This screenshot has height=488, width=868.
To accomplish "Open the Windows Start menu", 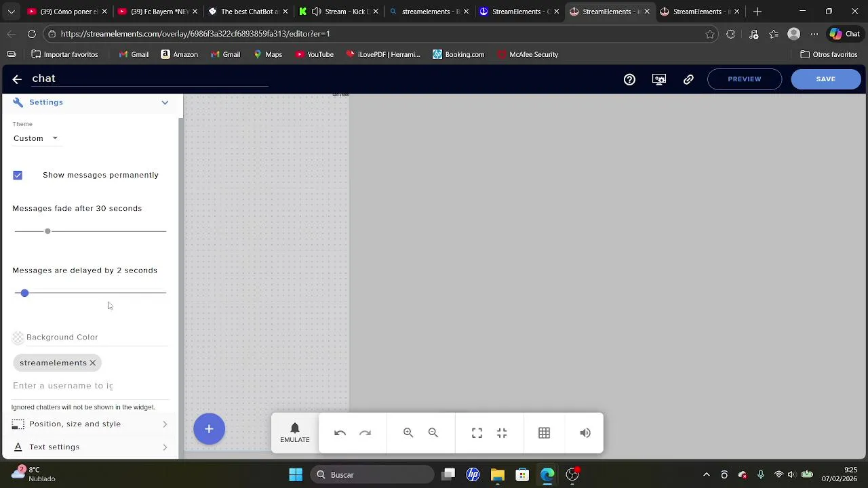I will click(x=296, y=475).
